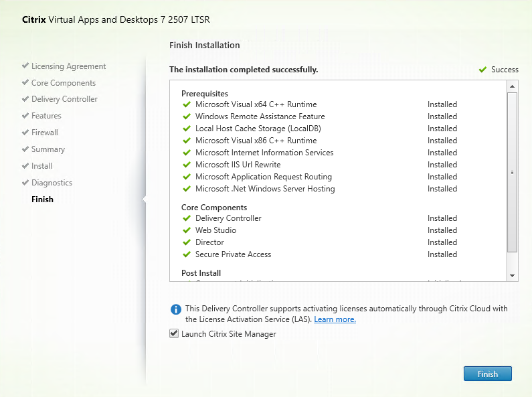This screenshot has height=397, width=532.
Task: Click checkmark beside Microsoft IIS Url Rewrite
Action: [187, 165]
